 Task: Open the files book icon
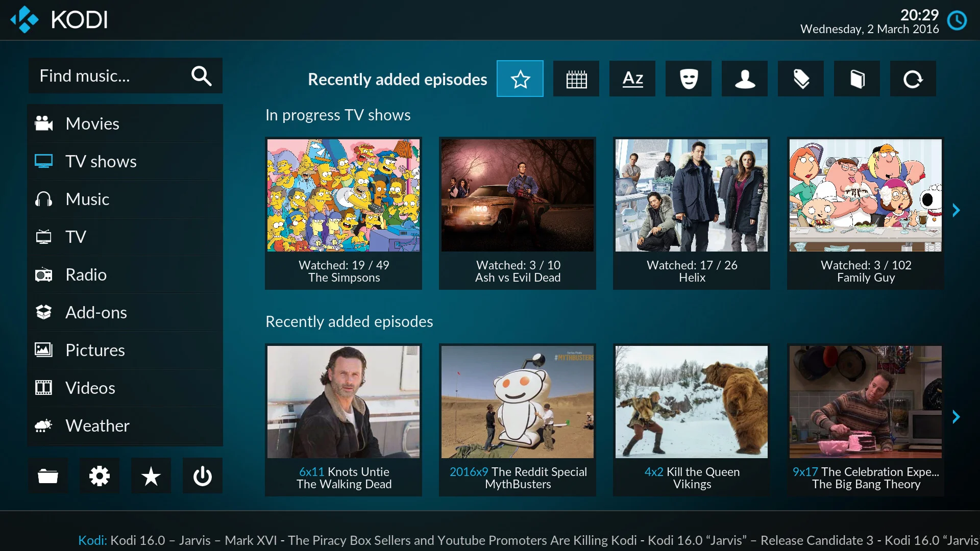(856, 79)
